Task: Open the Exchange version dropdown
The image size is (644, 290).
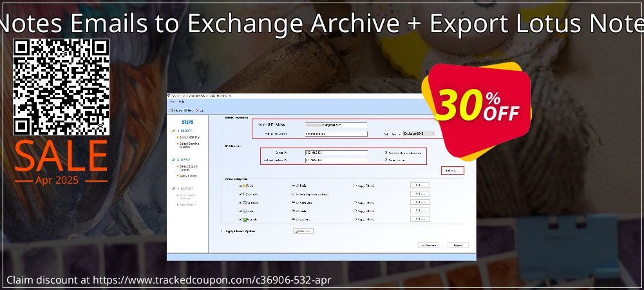Action: tap(419, 133)
